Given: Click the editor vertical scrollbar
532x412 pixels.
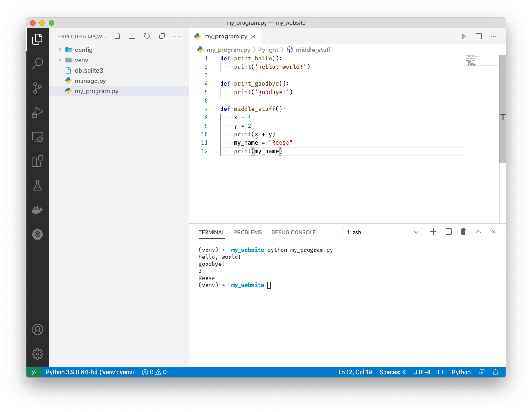Looking at the screenshot, I should click(x=502, y=109).
